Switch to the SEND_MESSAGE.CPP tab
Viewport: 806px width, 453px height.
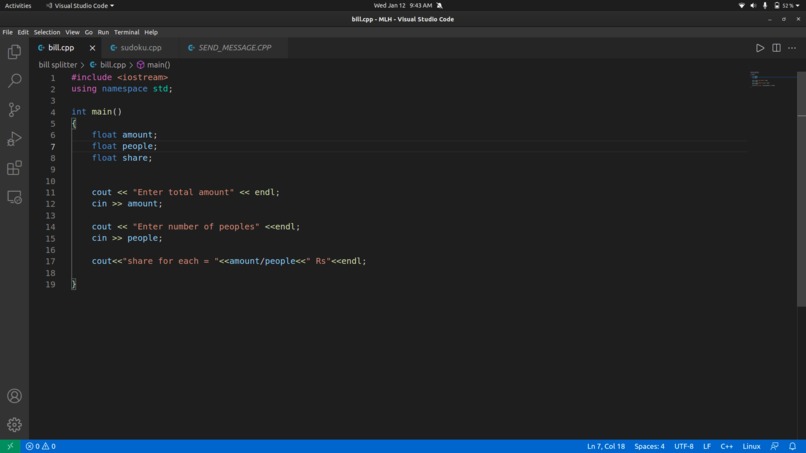[234, 48]
